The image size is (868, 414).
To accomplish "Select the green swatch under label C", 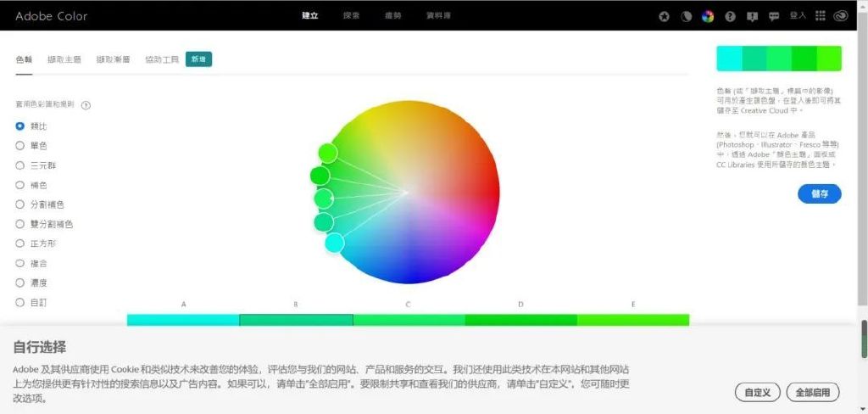I will 409,320.
